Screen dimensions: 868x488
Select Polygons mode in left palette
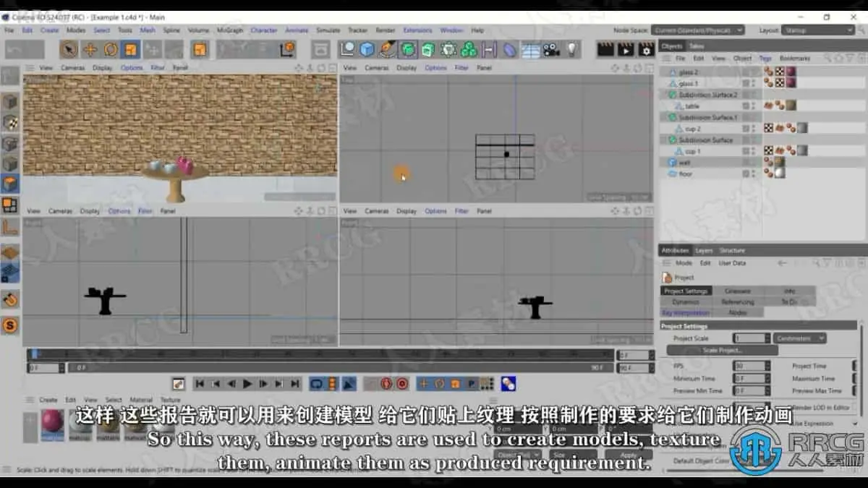[x=10, y=184]
